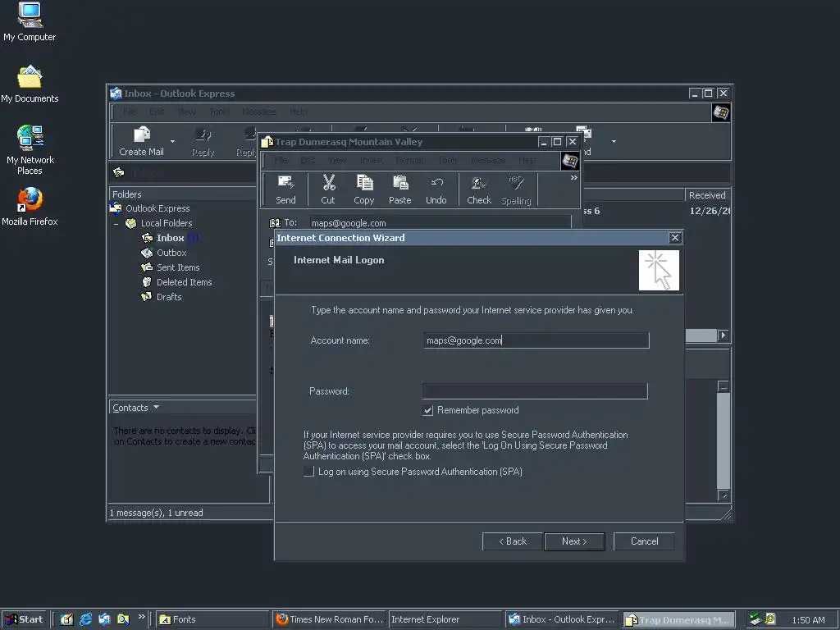Open the address book icon beside To:
840x630 pixels.
click(275, 223)
